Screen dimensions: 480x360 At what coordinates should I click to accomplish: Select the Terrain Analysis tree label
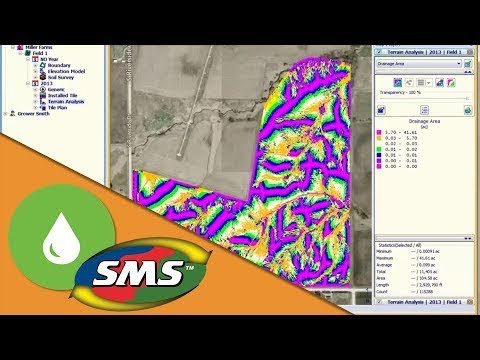coord(66,101)
